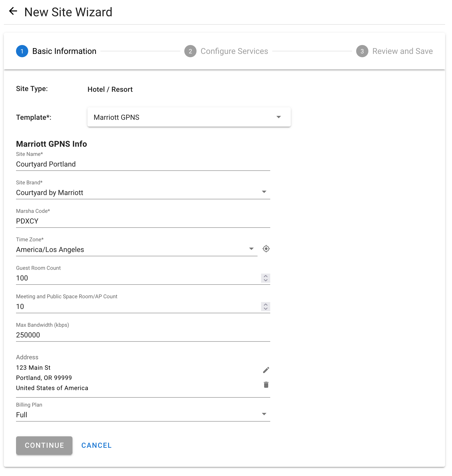This screenshot has height=476, width=452.
Task: Delete the address with the trash icon
Action: [x=266, y=385]
